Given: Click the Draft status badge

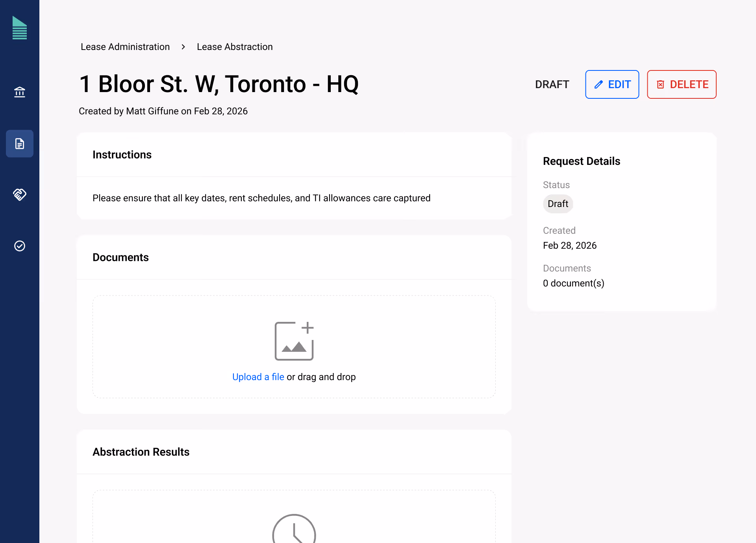Looking at the screenshot, I should [x=558, y=204].
